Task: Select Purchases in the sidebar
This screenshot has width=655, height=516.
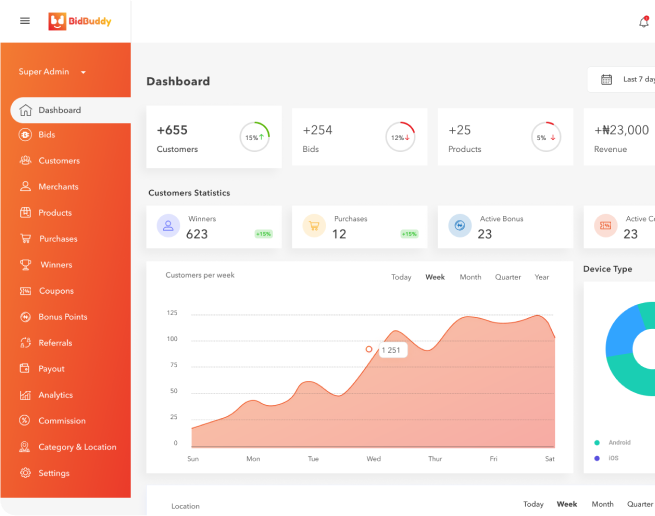Action: tap(58, 239)
